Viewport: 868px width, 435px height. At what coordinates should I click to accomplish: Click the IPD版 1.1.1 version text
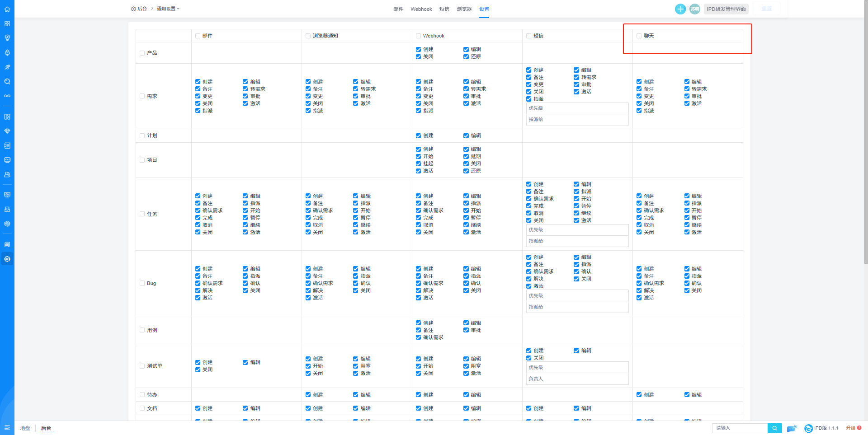pos(826,428)
